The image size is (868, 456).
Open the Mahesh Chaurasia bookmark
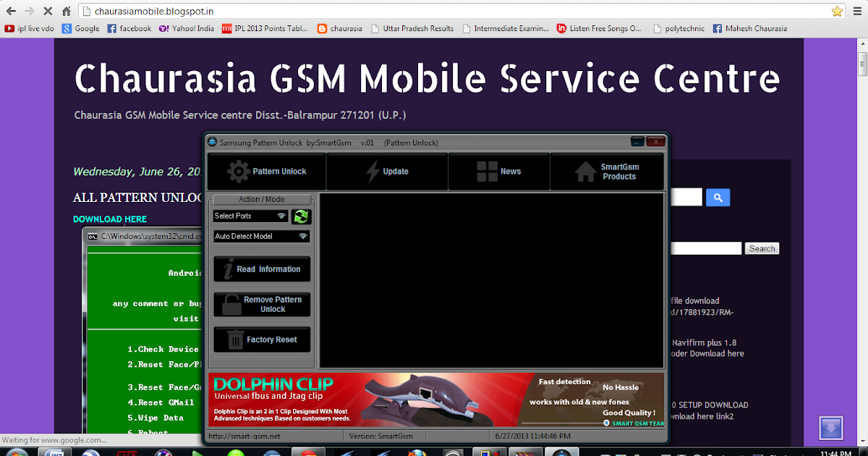tap(750, 29)
